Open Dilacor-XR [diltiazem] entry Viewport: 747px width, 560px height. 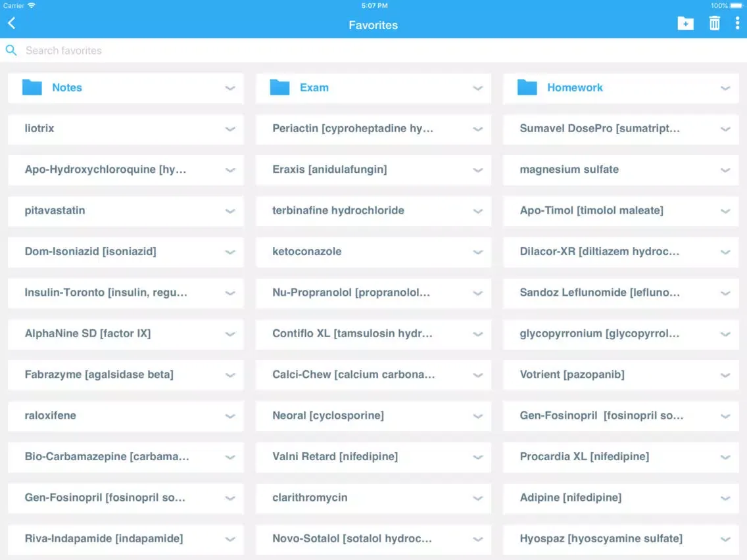[621, 252]
